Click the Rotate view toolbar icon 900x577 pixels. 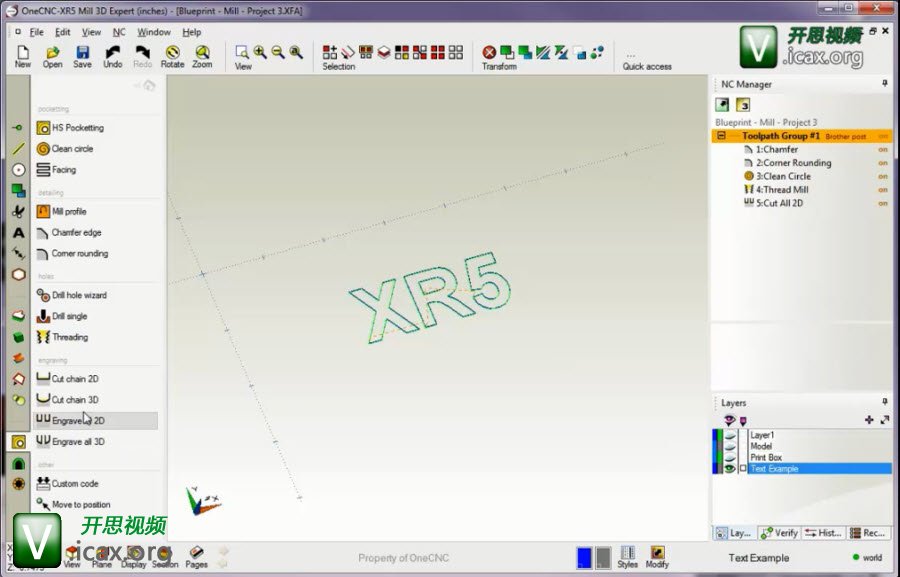point(173,55)
